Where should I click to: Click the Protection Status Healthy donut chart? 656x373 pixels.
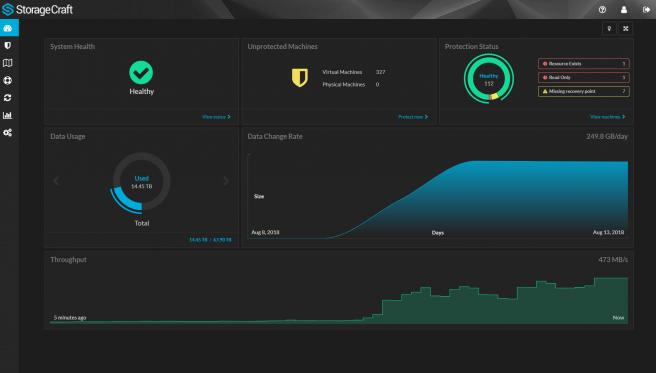click(489, 79)
